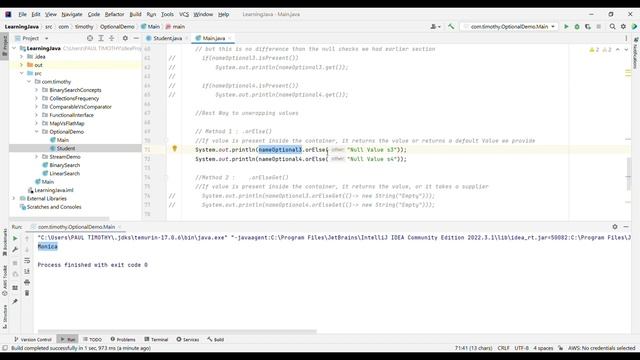The width and height of the screenshot is (640, 360).
Task: Go to previous highlighted error arrow
Action: 618,50
